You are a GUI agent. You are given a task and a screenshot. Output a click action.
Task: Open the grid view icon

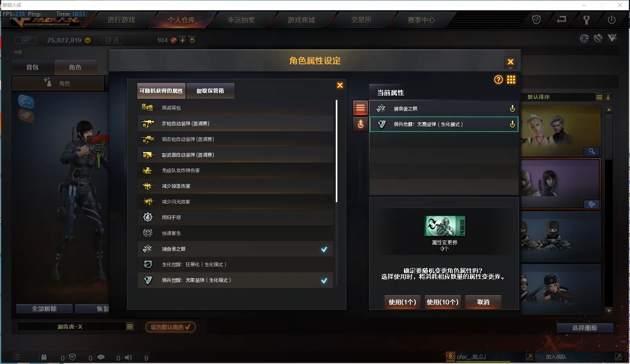(x=511, y=80)
